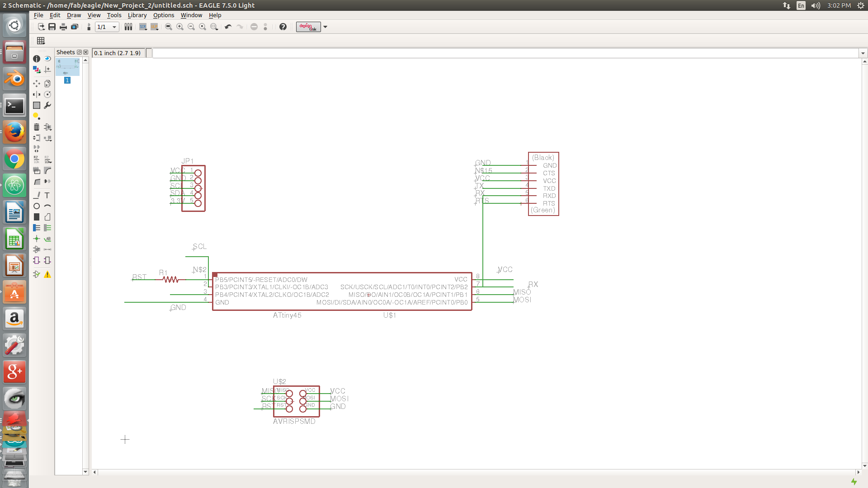868x488 pixels.
Task: Run a script with the SCR button
Action: 143,27
